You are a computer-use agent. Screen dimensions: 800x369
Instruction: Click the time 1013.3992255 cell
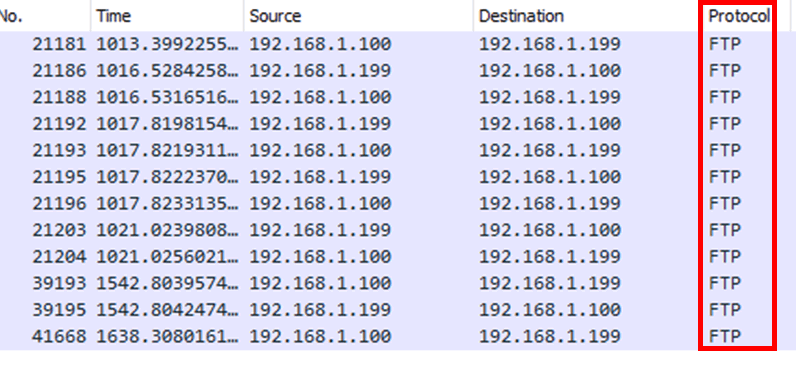pos(167,44)
